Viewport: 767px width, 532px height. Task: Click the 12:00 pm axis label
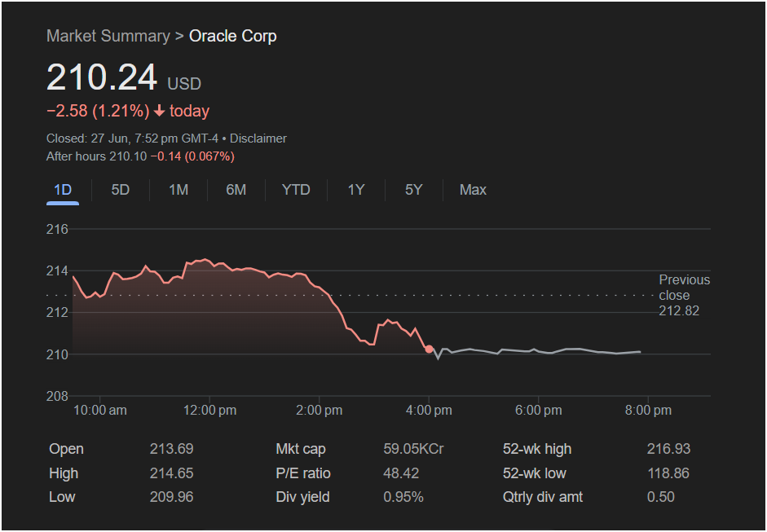point(209,411)
